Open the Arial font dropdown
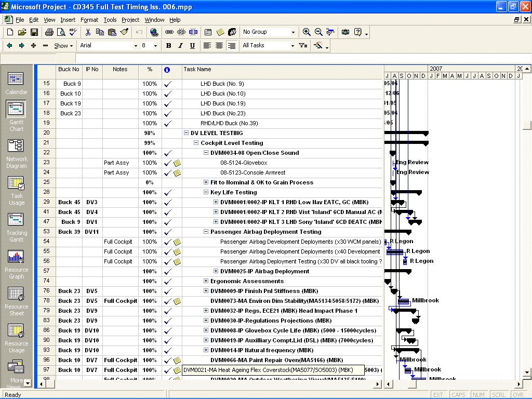 [x=136, y=46]
